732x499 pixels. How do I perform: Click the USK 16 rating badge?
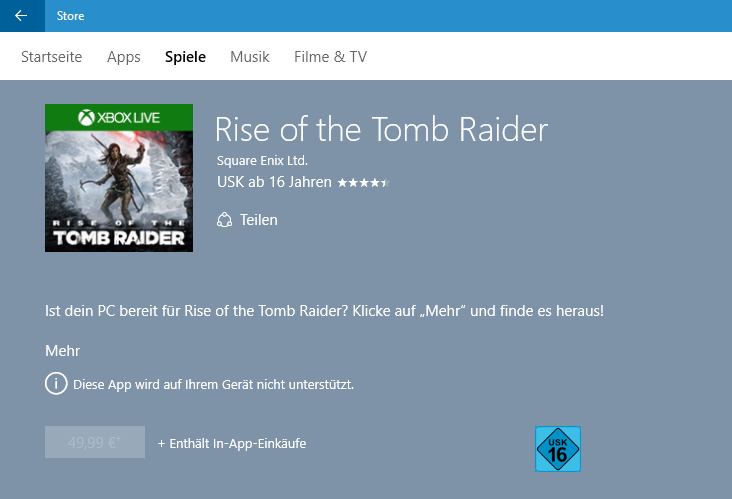(558, 449)
